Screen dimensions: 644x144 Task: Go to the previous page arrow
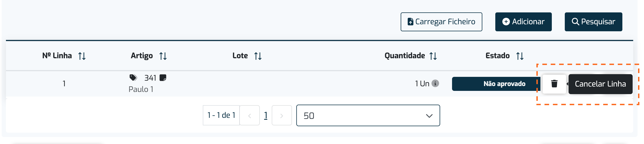pyautogui.click(x=250, y=115)
